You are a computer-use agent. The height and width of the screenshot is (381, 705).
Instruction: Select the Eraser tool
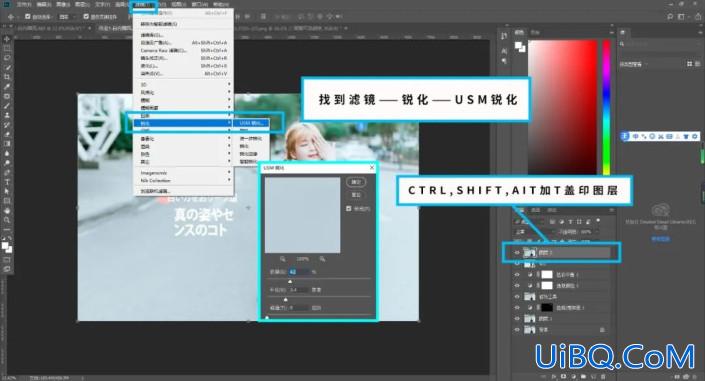click(7, 134)
